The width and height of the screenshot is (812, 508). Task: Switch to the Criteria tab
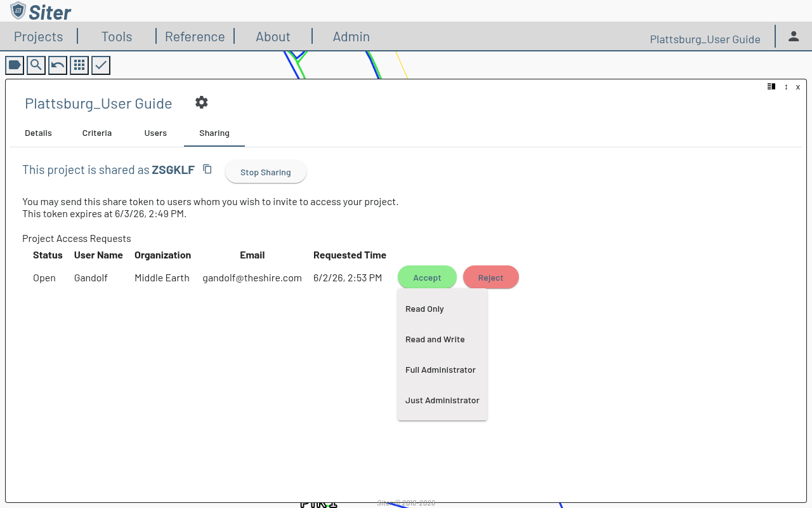click(97, 133)
